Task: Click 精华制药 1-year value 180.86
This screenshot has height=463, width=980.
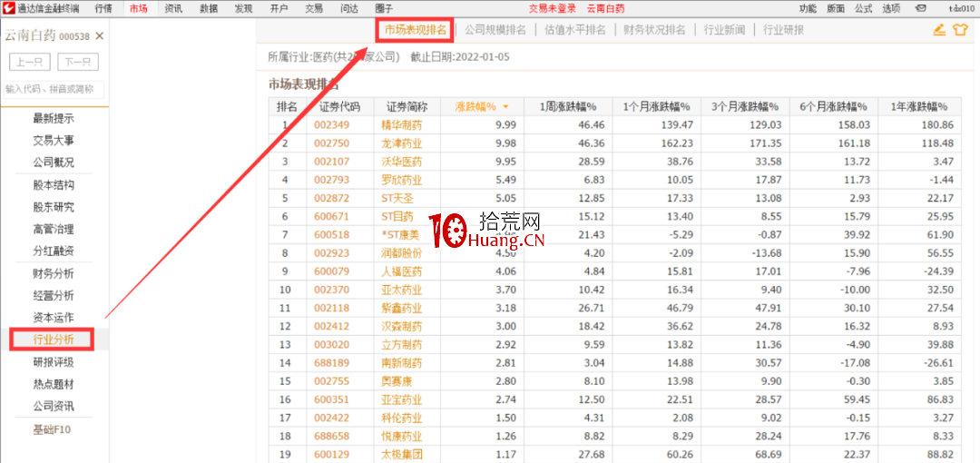Action: [939, 125]
